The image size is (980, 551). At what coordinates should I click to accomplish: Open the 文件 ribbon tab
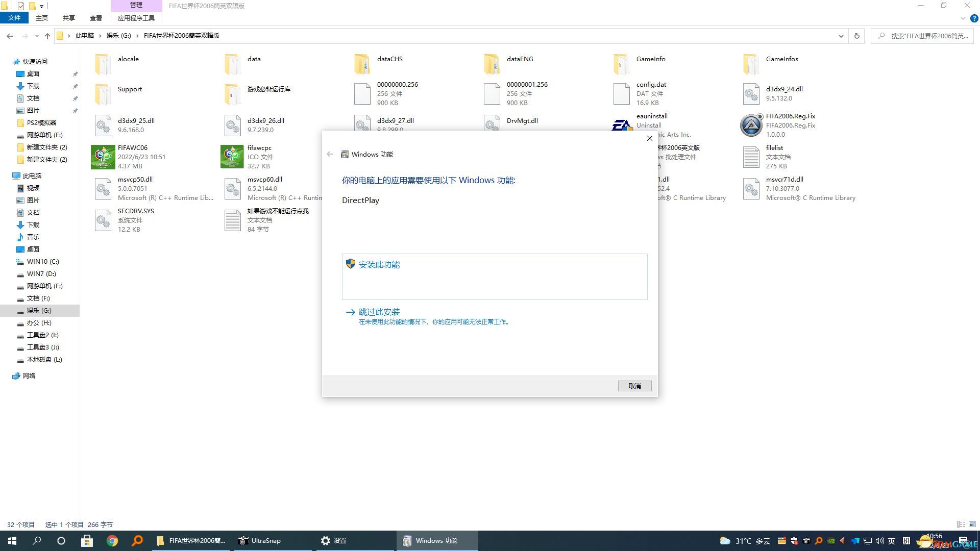(x=14, y=18)
